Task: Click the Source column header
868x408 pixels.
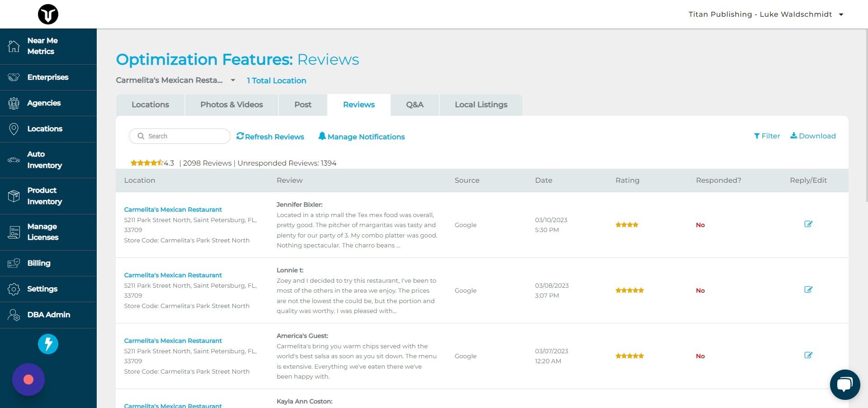Action: coord(467,180)
